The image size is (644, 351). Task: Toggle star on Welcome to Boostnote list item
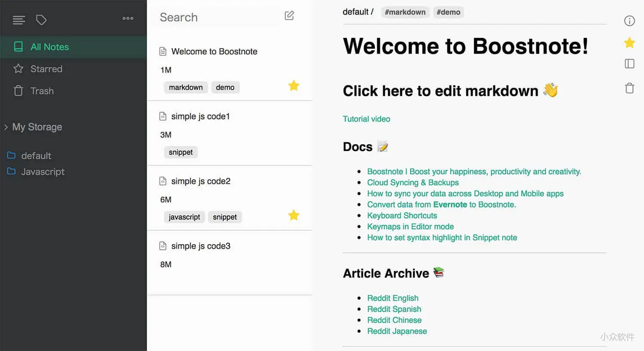pyautogui.click(x=294, y=86)
